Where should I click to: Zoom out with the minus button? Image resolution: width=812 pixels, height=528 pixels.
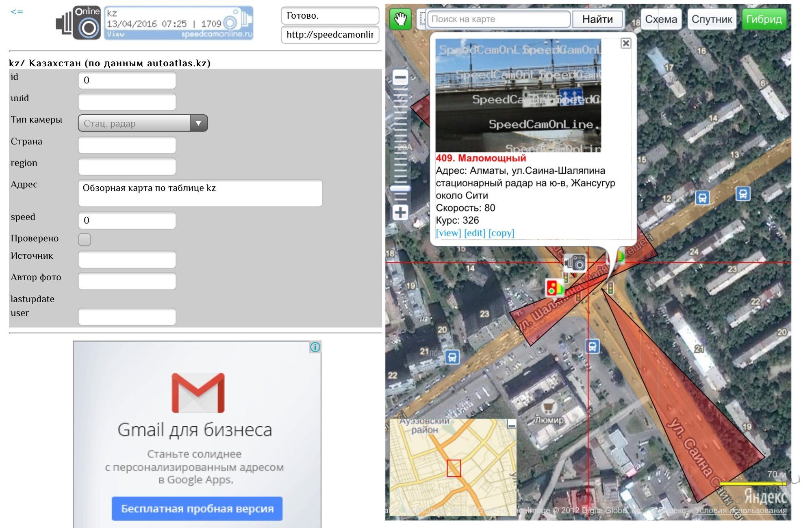pyautogui.click(x=400, y=77)
